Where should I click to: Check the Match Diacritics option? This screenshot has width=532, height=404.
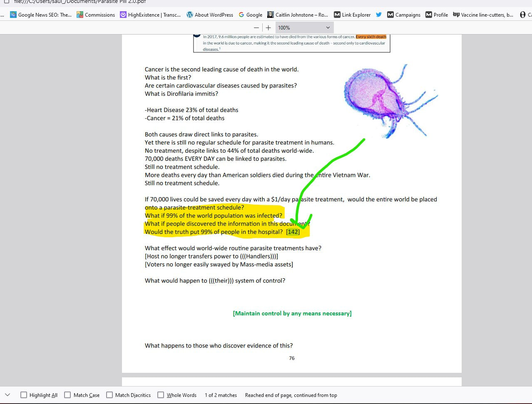[109, 395]
